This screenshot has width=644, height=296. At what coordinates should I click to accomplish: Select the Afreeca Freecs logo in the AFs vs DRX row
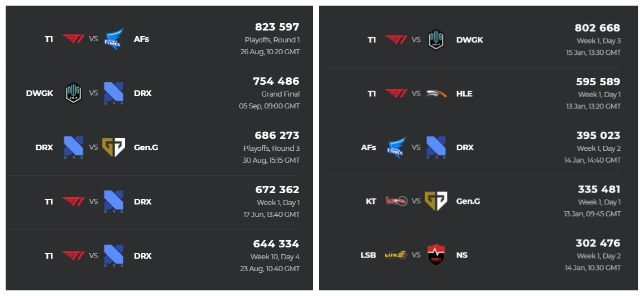[396, 147]
